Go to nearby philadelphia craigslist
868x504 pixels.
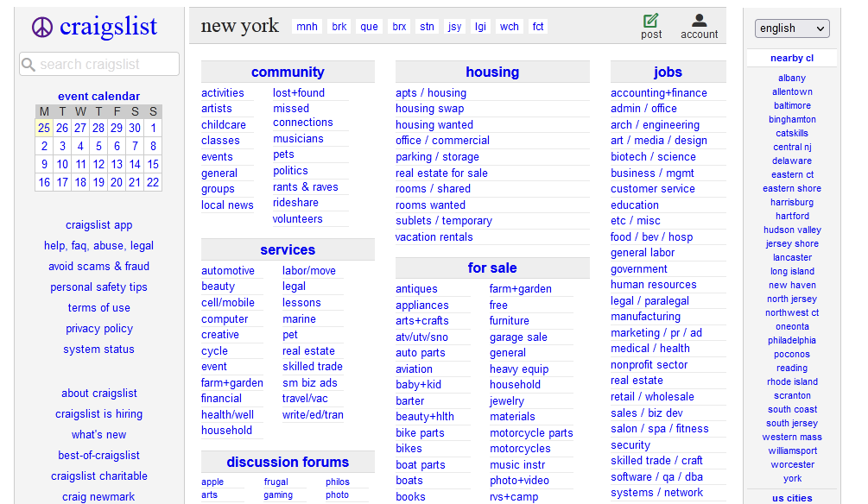pos(792,340)
